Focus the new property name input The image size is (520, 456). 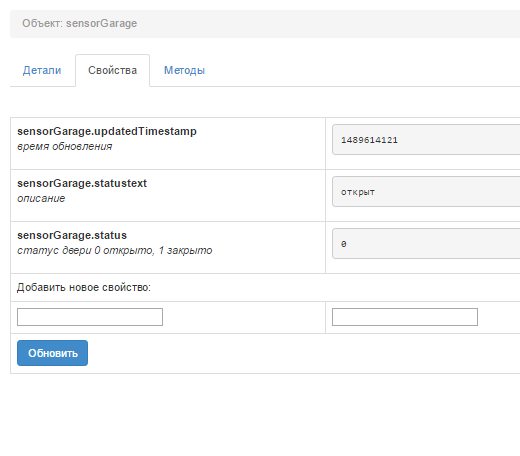coord(90,317)
